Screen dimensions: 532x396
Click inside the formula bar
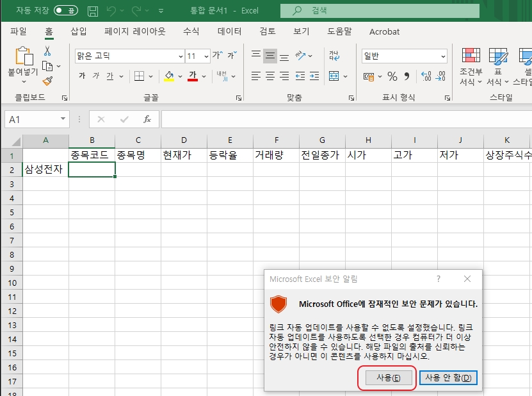tap(347, 119)
